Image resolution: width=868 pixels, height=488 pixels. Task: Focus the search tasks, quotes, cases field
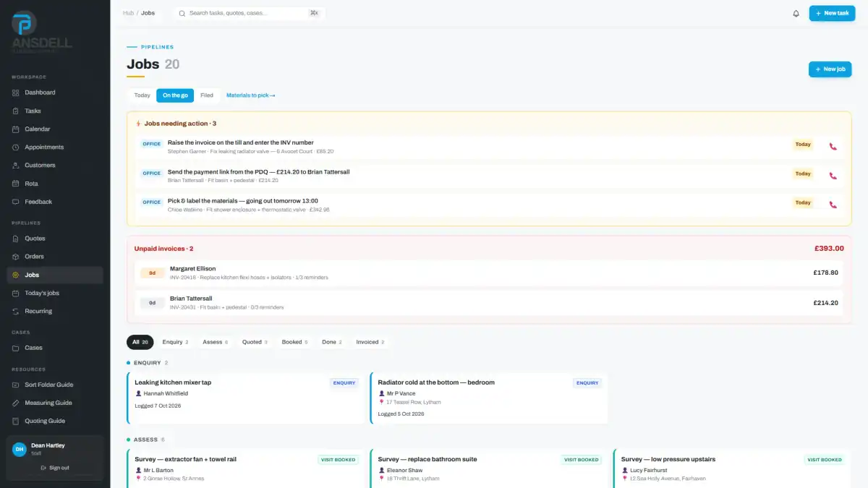tap(249, 13)
